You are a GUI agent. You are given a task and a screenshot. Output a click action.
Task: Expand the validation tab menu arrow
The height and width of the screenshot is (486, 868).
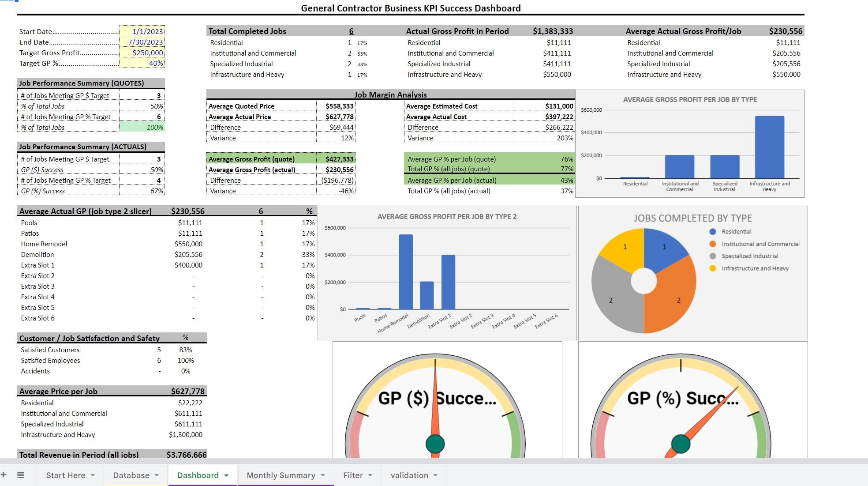point(435,475)
